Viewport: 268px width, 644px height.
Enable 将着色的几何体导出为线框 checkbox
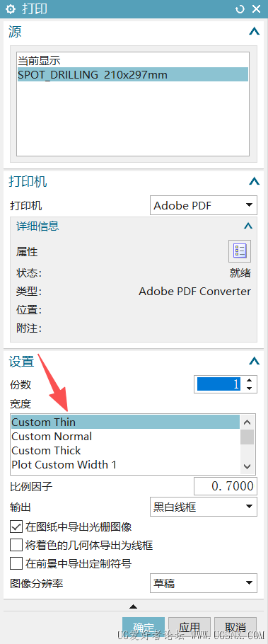pos(16,545)
